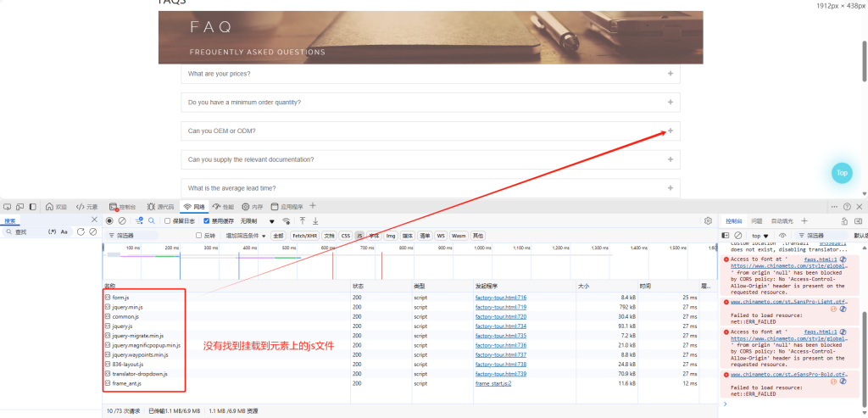Image resolution: width=868 pixels, height=418 pixels.
Task: Switch to the 欢迎 tab
Action: click(57, 207)
